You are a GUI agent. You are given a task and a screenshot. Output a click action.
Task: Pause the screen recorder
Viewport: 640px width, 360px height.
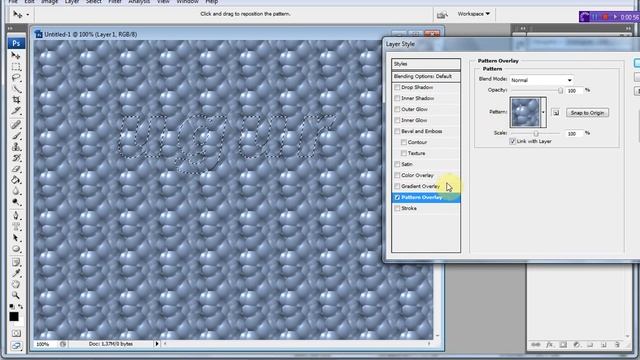594,17
